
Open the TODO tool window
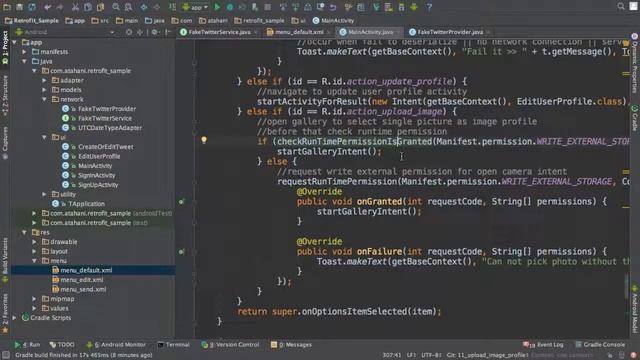pos(62,344)
